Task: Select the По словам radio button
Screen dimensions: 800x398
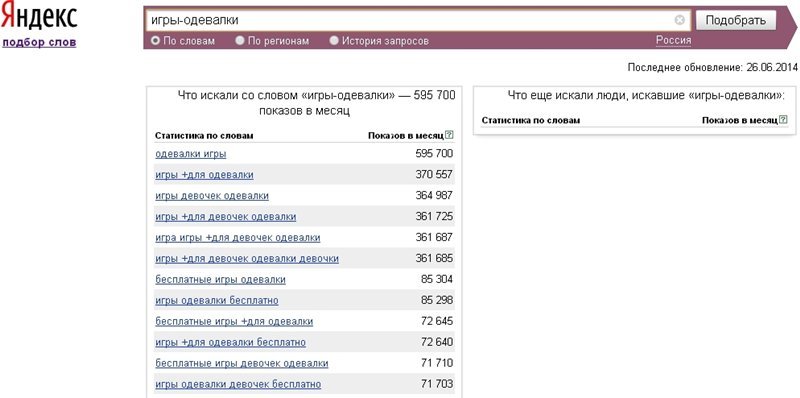Action: click(x=156, y=41)
